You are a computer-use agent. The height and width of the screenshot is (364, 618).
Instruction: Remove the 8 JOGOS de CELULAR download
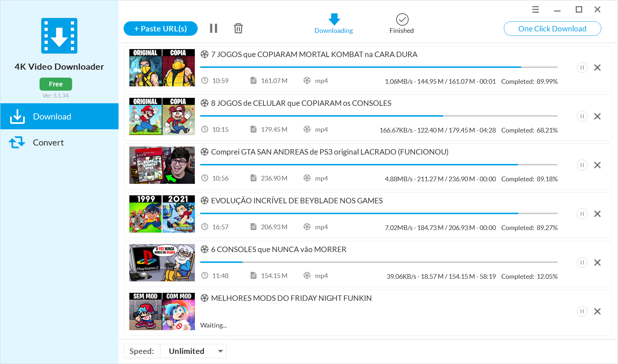tap(597, 116)
